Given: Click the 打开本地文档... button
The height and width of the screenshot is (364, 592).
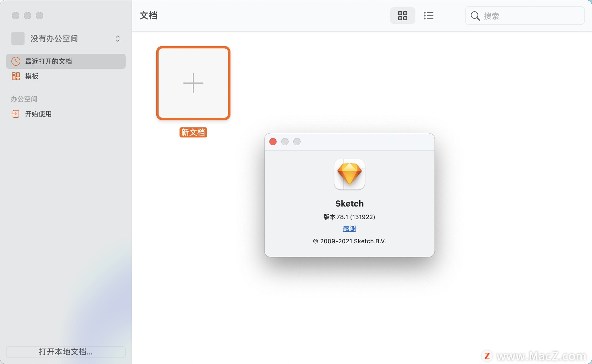Looking at the screenshot, I should 66,352.
